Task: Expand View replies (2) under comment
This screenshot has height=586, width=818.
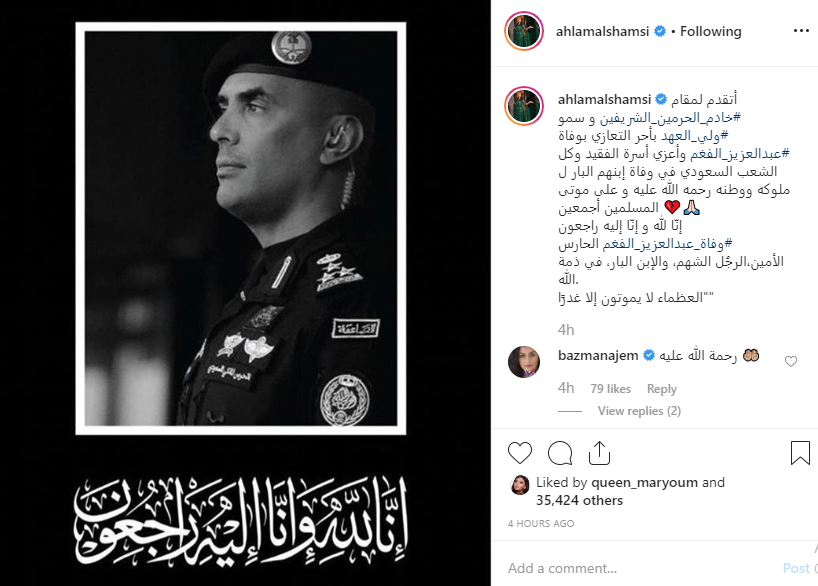Action: pyautogui.click(x=639, y=411)
